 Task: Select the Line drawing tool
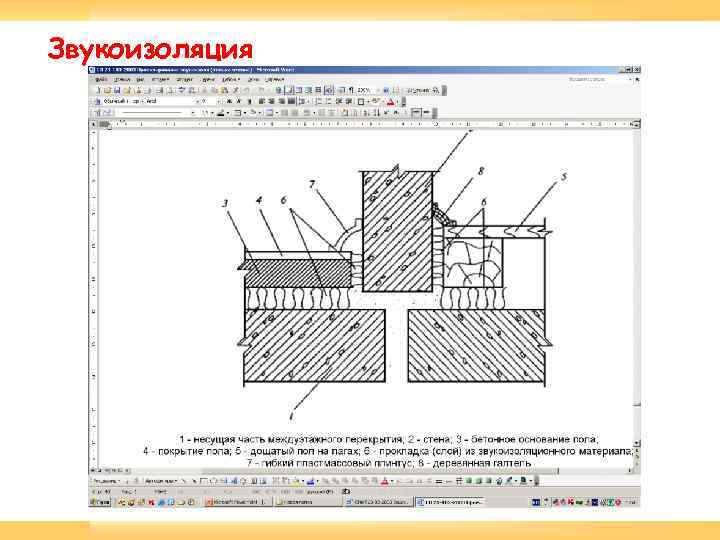click(x=184, y=481)
